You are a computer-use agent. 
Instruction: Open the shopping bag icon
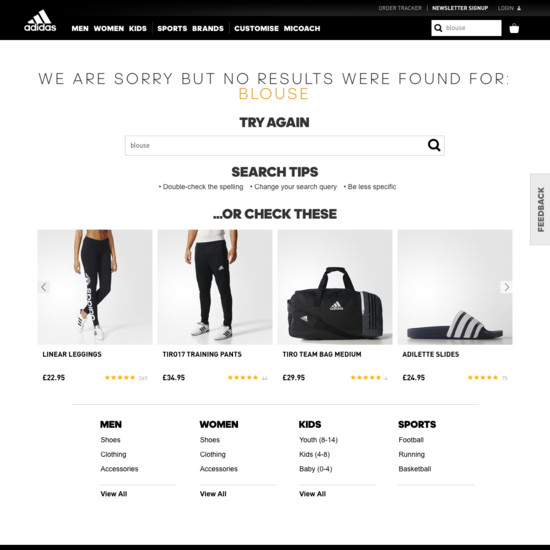pos(514,28)
